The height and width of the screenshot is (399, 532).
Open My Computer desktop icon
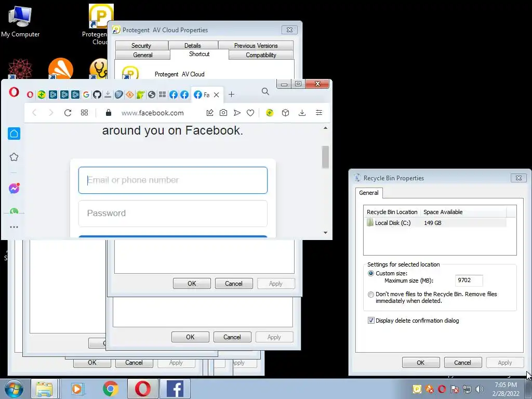click(x=20, y=21)
